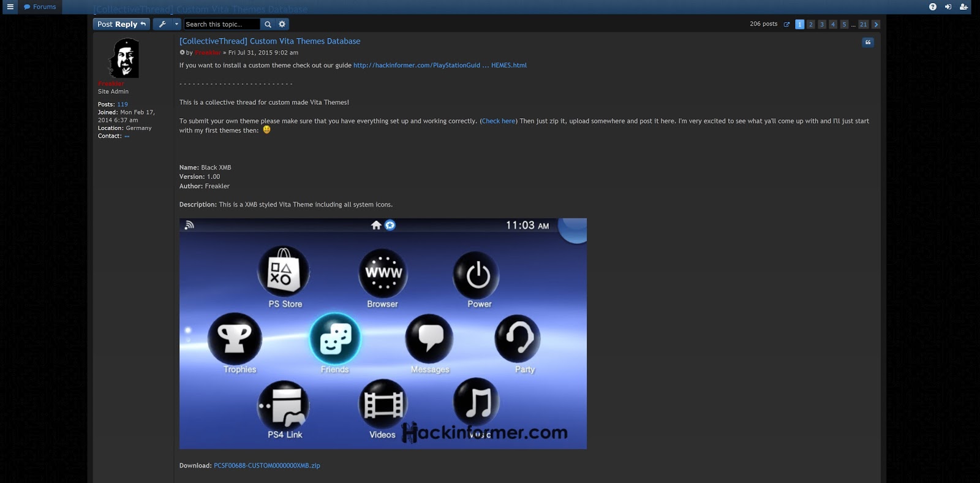
Task: Click the 'Location: Germany' text
Action: [x=125, y=128]
